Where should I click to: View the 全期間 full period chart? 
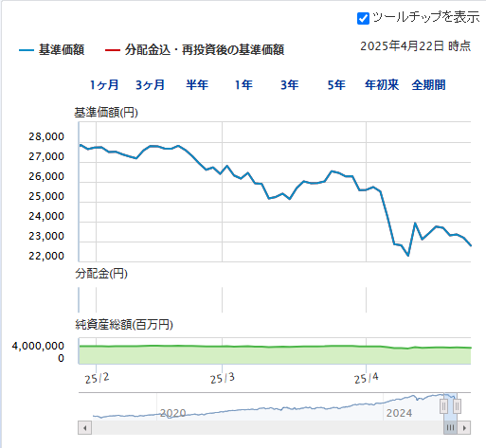pyautogui.click(x=428, y=85)
